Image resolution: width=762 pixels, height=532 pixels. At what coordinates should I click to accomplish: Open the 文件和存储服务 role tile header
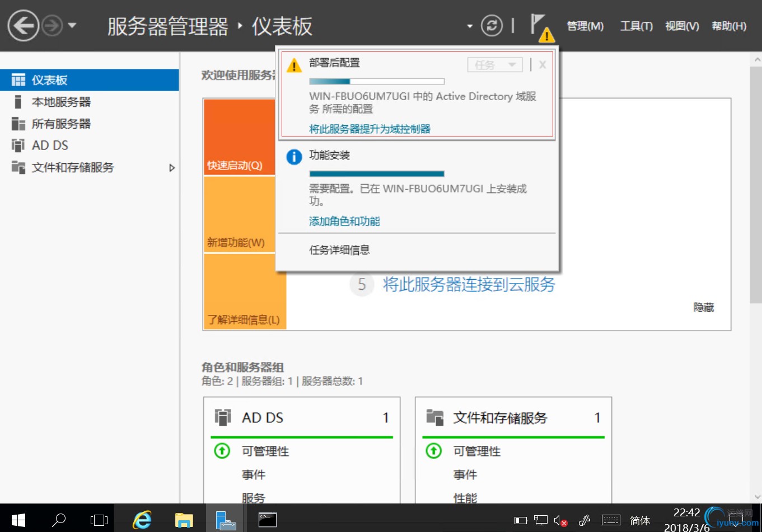[x=513, y=418]
